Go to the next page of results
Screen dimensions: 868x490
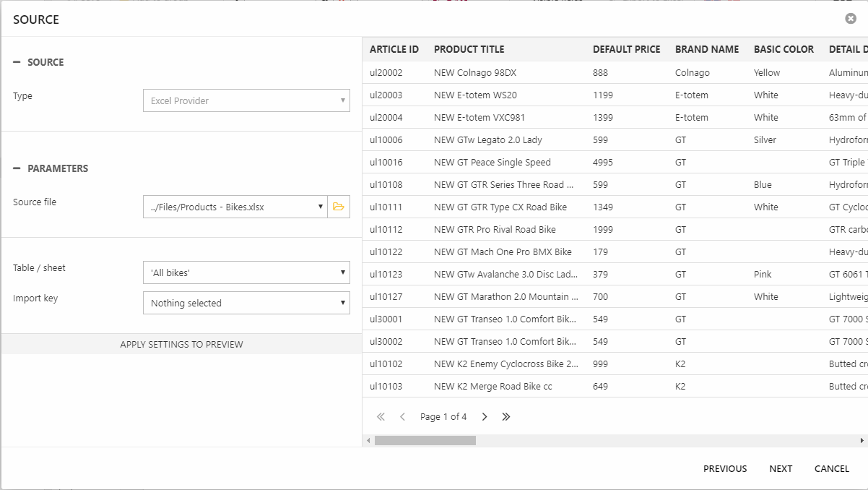[x=485, y=417]
